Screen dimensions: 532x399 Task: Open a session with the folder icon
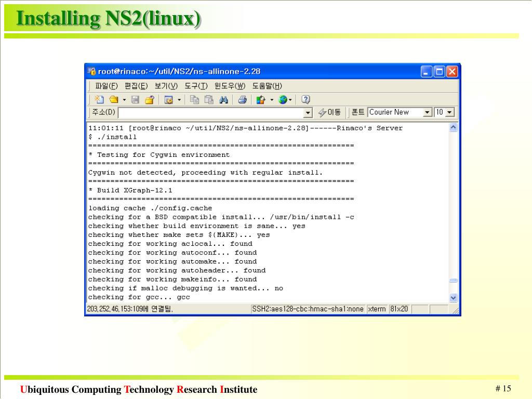[114, 99]
